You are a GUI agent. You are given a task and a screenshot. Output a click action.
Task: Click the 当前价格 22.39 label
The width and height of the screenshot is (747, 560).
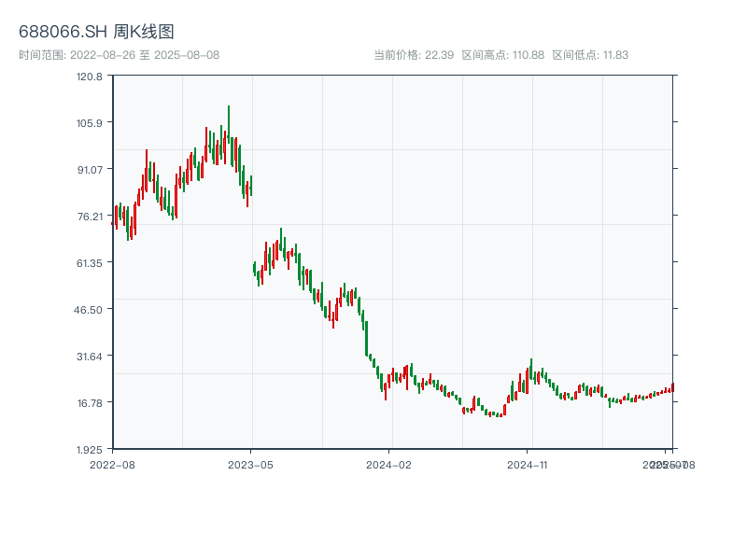pyautogui.click(x=414, y=55)
